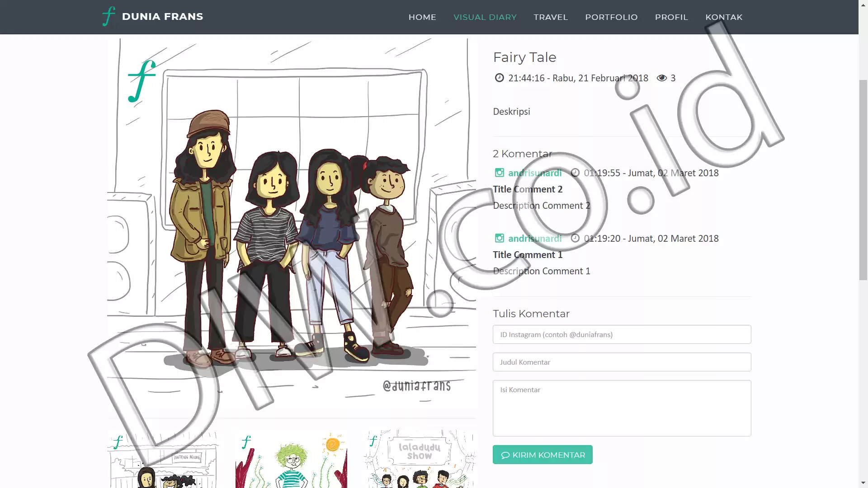The height and width of the screenshot is (488, 868).
Task: Open the PROFIL page
Action: point(671,17)
